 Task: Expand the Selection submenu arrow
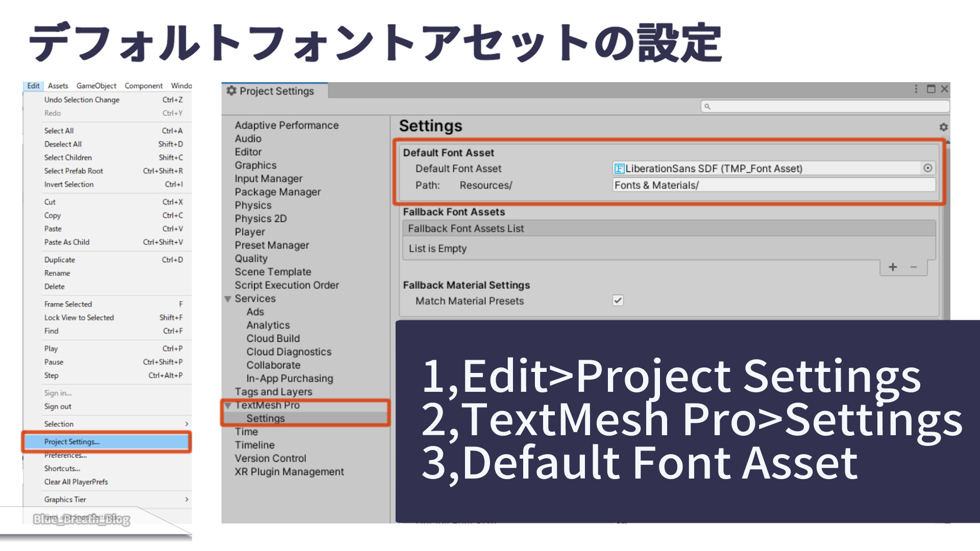pos(187,424)
